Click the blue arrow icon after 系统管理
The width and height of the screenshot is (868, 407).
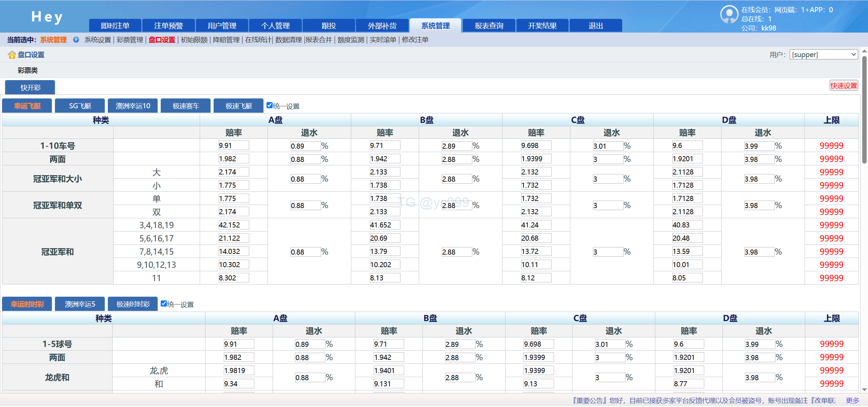click(x=76, y=40)
